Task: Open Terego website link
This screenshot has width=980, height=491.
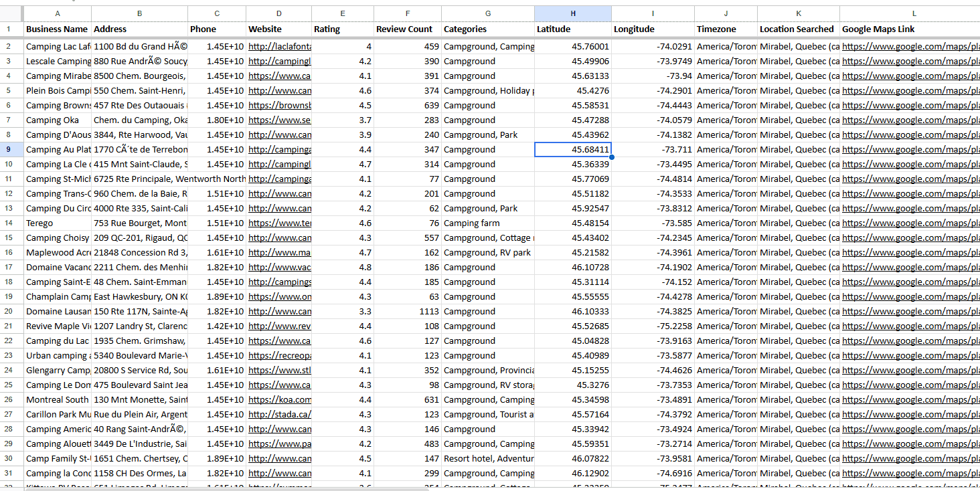Action: click(x=280, y=223)
